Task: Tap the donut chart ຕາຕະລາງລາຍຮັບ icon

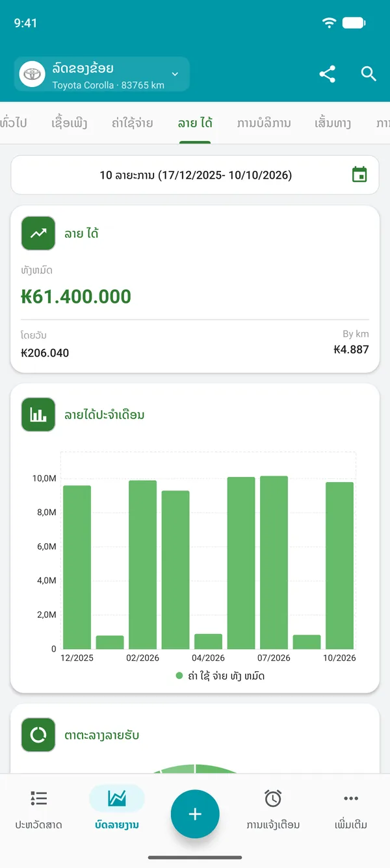Action: (x=38, y=735)
